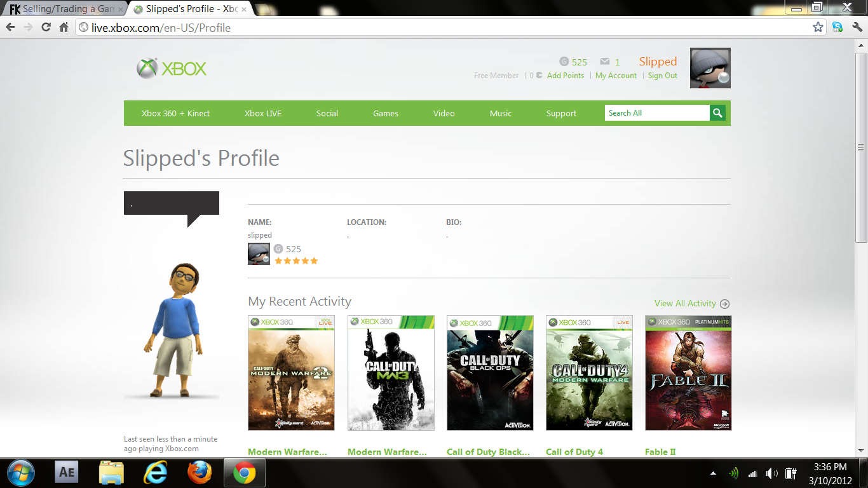The image size is (868, 488).
Task: Click the volume speaker icon in the system tray
Action: coord(772,473)
